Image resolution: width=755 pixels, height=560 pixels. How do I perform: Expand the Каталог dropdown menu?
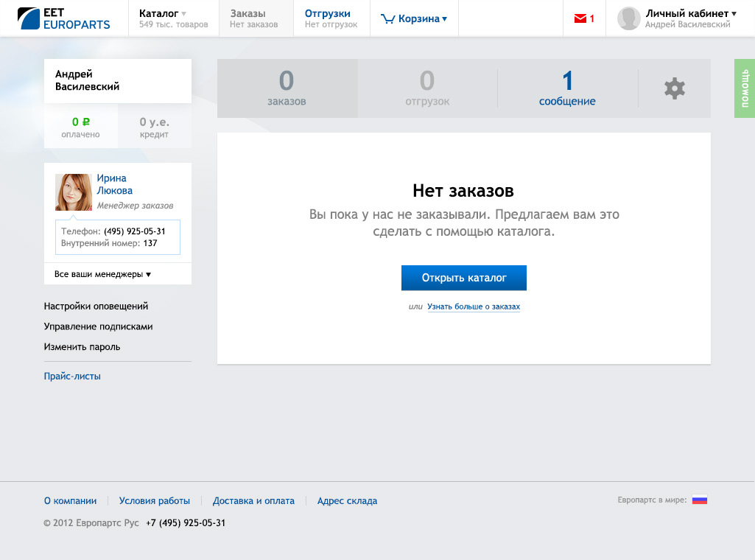click(173, 18)
